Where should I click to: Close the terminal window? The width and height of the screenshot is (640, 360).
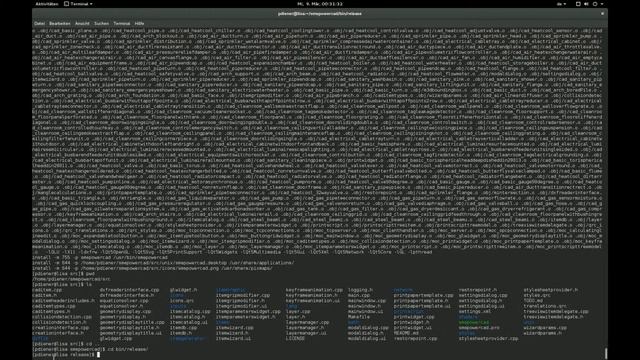pyautogui.click(x=602, y=13)
